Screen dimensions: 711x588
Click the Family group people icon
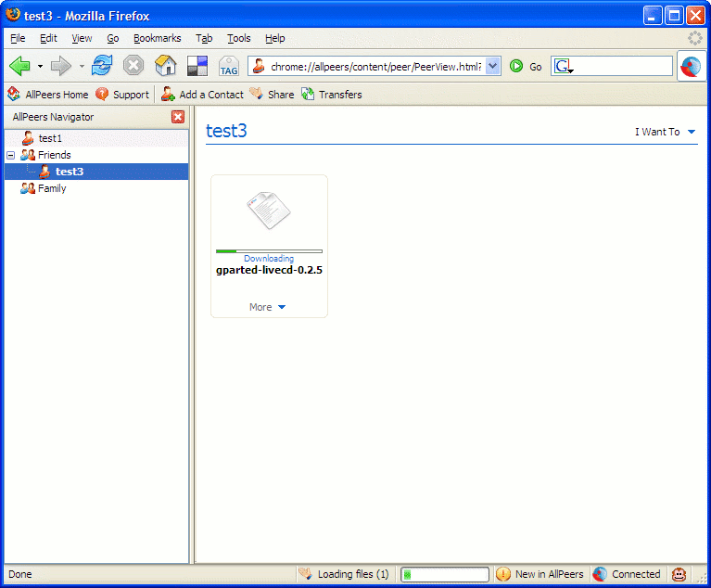point(28,188)
